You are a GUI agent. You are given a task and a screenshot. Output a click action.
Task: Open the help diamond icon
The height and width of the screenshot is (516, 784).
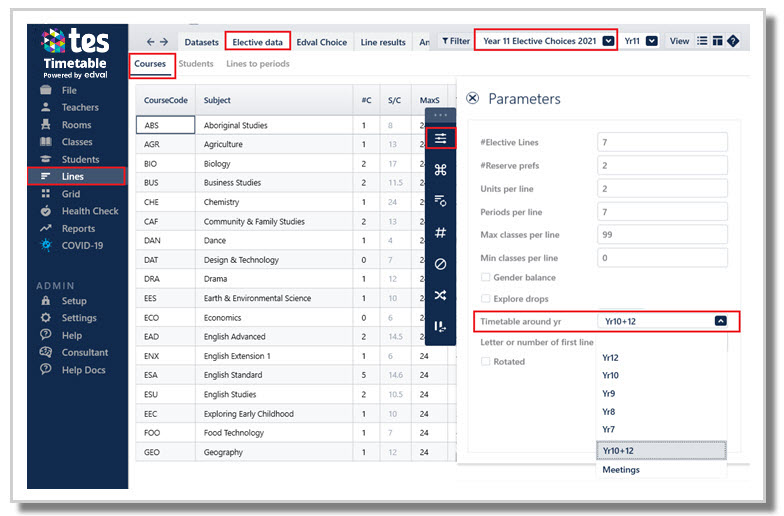click(733, 41)
